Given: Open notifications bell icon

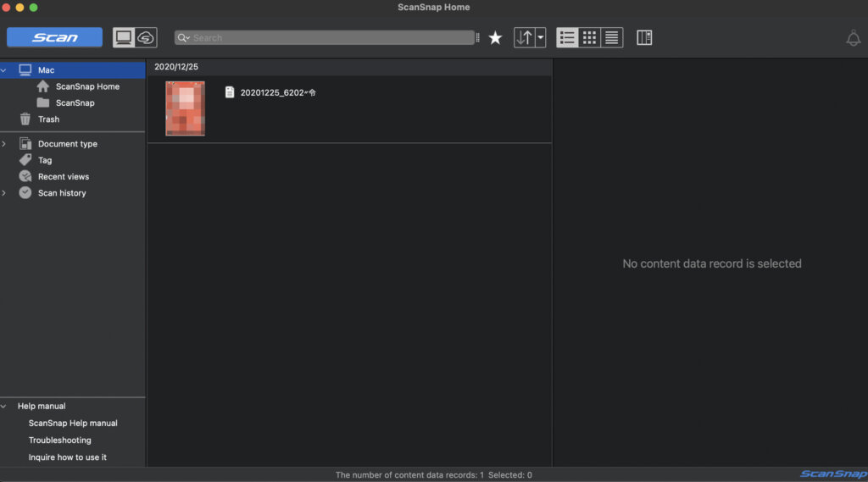Looking at the screenshot, I should tap(853, 38).
